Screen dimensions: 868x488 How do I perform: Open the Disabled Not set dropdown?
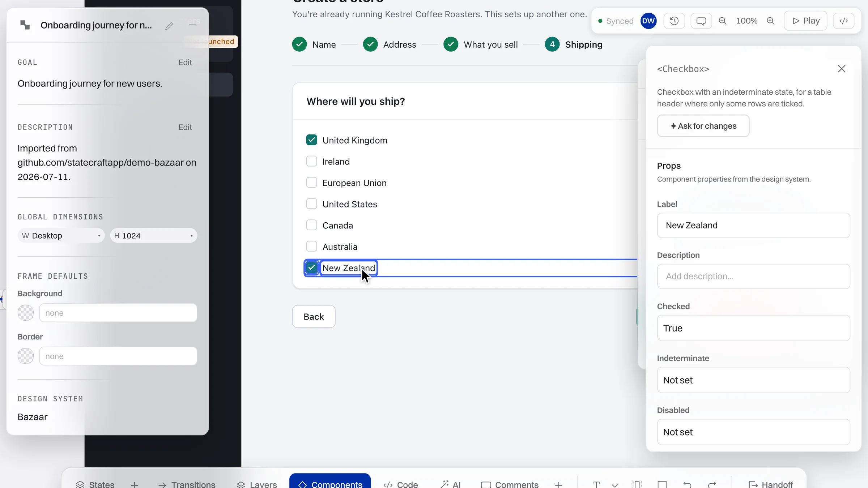click(x=754, y=432)
